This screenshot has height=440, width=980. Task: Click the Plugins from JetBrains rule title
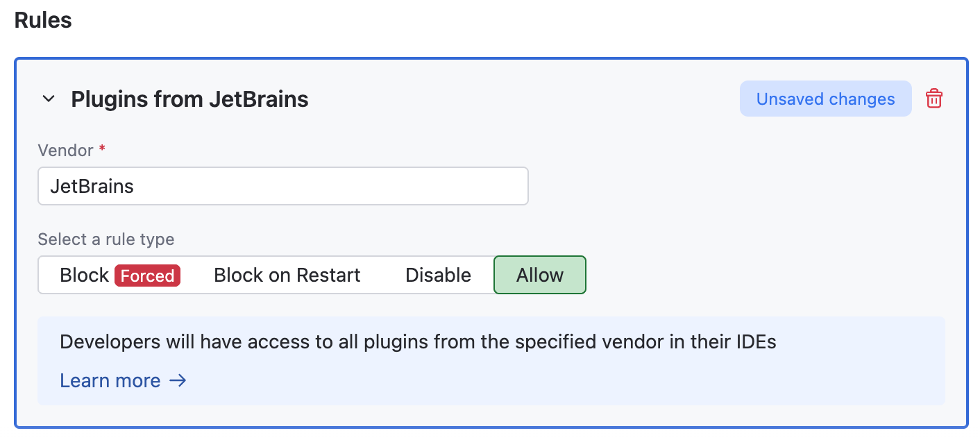[x=189, y=99]
